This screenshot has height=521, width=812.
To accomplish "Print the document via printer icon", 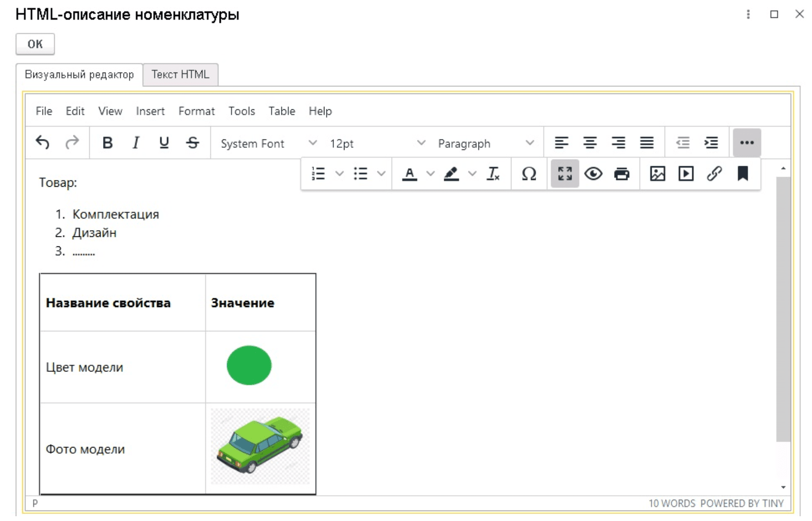I will click(x=621, y=174).
